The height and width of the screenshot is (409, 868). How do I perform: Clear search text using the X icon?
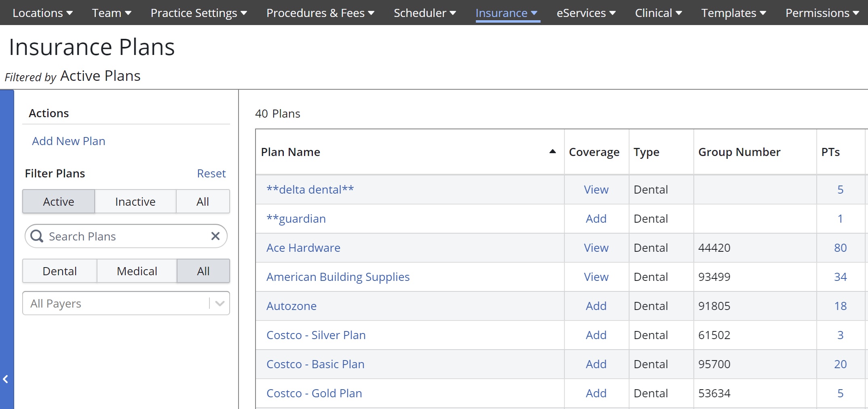[215, 236]
